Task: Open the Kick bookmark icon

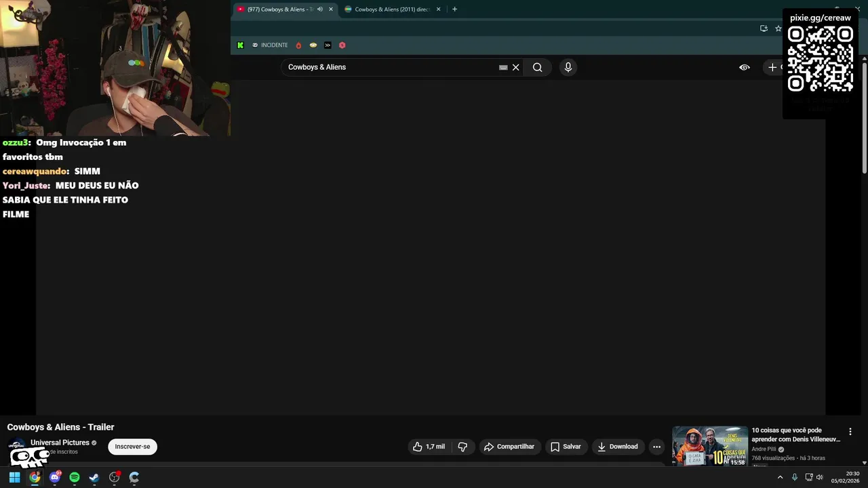Action: (240, 45)
